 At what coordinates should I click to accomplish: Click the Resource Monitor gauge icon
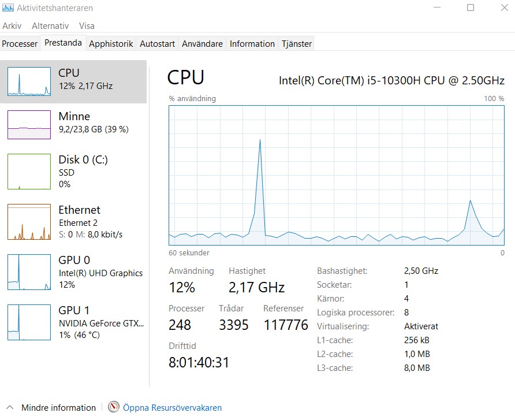click(114, 407)
